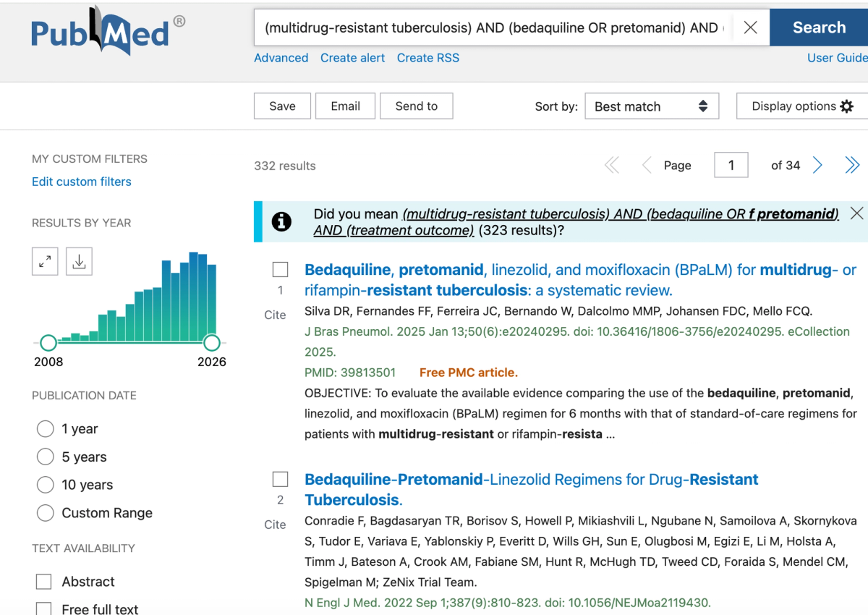Download the results by year data
The height and width of the screenshot is (615, 868).
[x=79, y=262]
